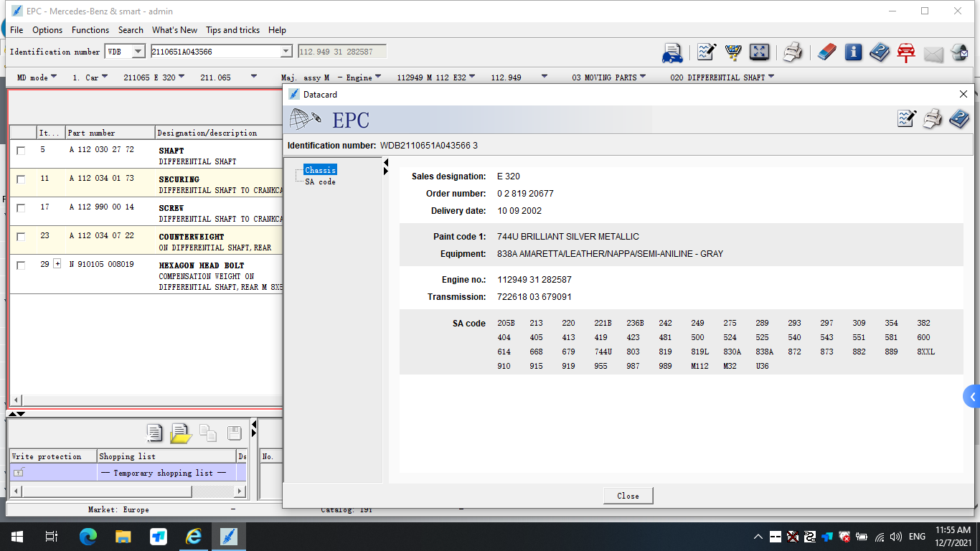Click the copy shopping list icon
980x551 pixels.
[x=208, y=433]
